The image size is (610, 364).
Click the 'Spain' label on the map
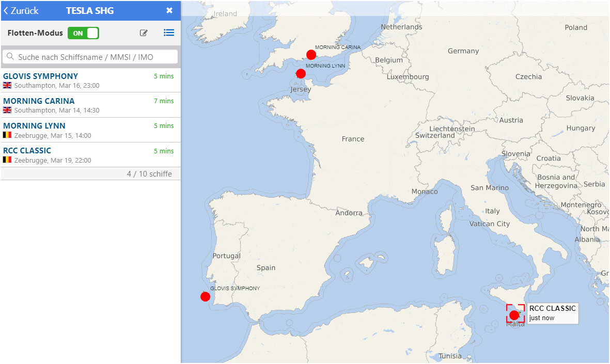(265, 267)
